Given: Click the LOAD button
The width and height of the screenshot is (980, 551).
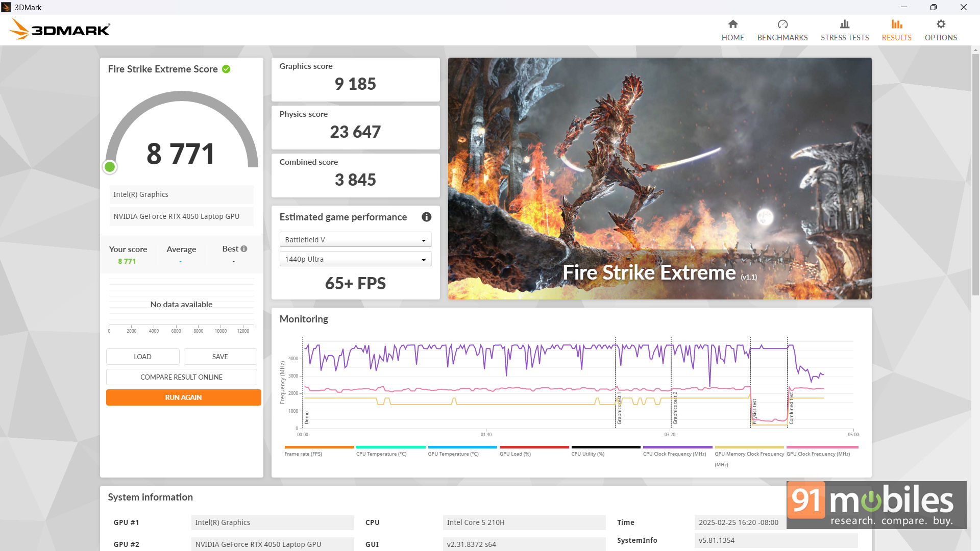Looking at the screenshot, I should [142, 357].
